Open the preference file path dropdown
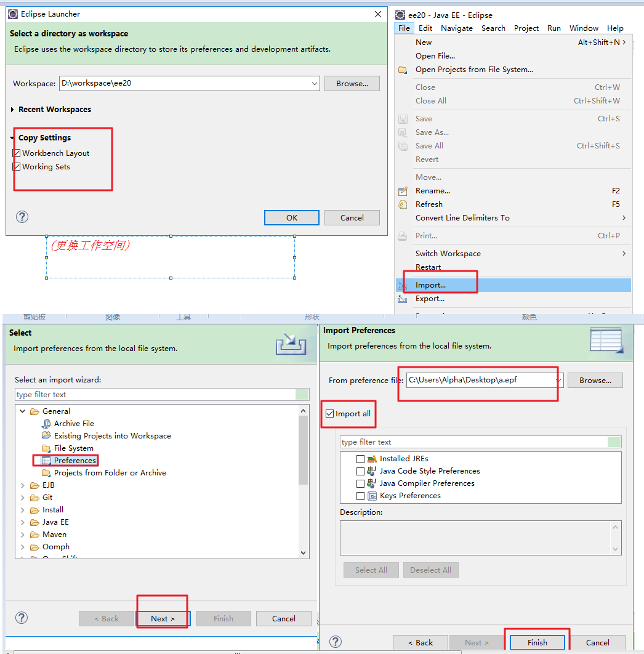 coord(558,381)
